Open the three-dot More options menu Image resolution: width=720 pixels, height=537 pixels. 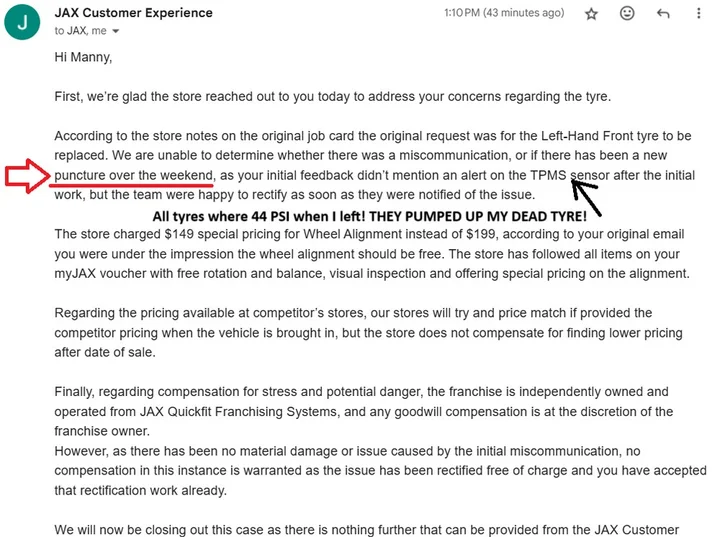697,14
